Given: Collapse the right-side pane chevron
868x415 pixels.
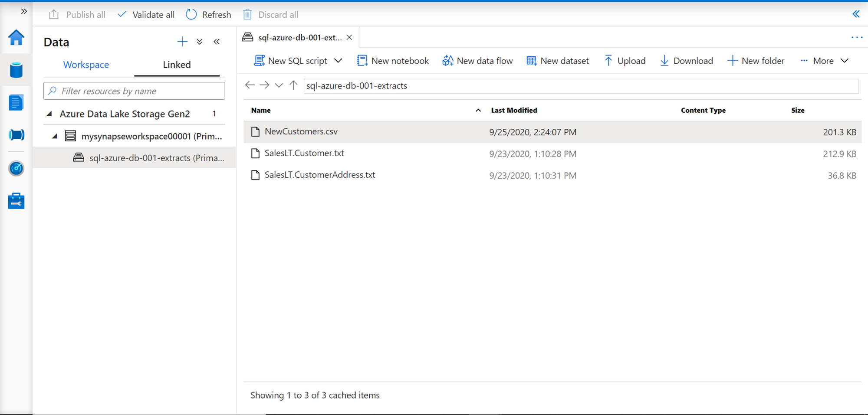Looking at the screenshot, I should click(x=856, y=14).
